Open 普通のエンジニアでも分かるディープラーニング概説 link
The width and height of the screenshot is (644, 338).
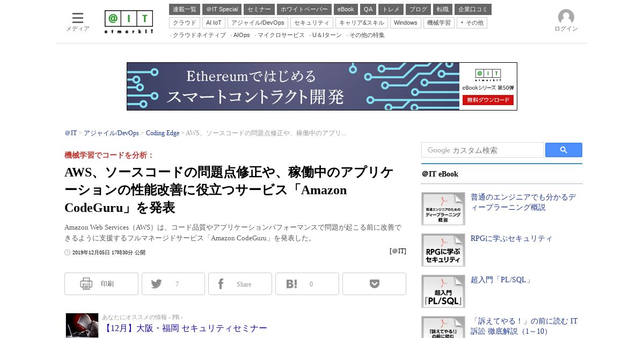point(523,202)
